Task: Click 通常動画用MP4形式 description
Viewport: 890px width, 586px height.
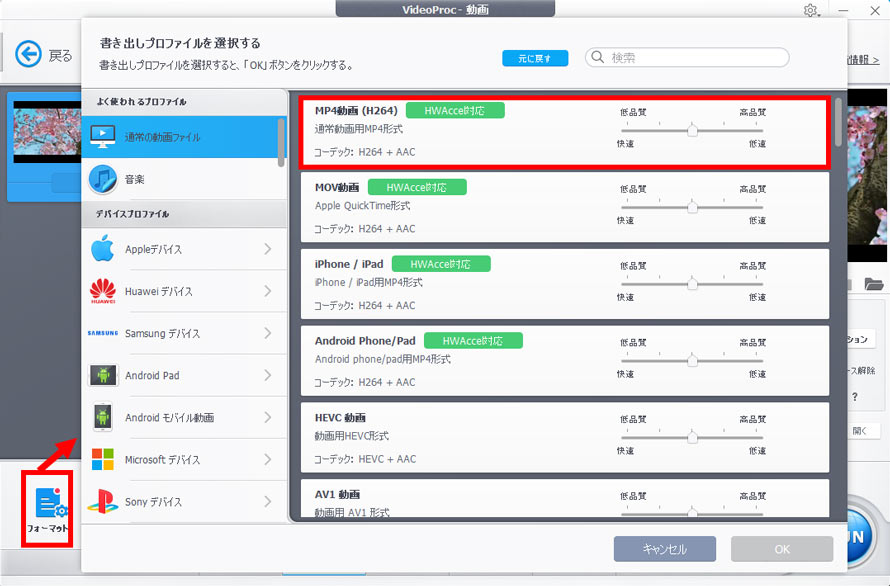Action: (359, 129)
